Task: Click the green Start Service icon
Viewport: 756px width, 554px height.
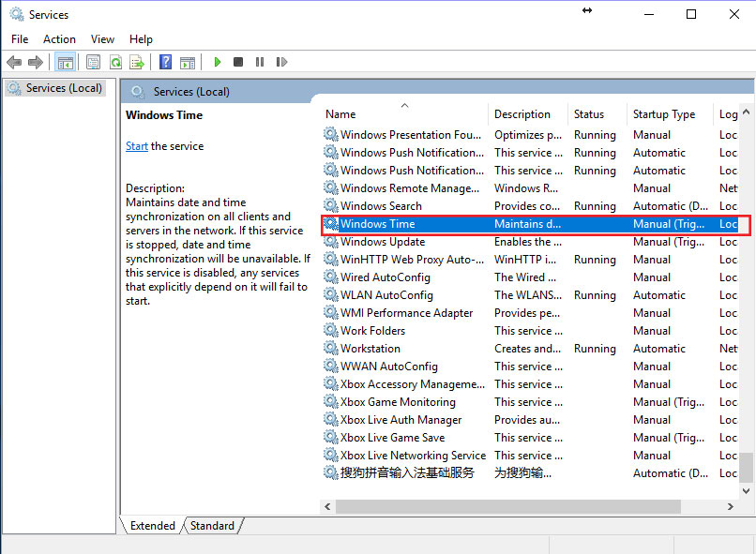Action: coord(218,62)
